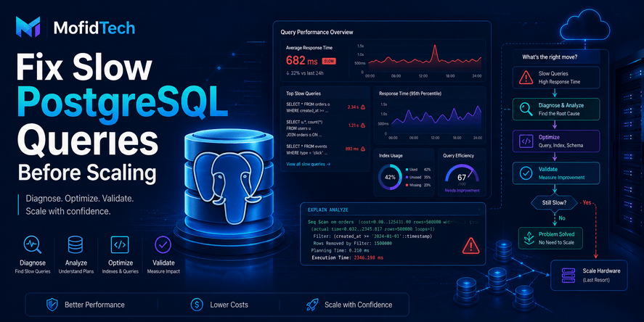Screen dimensions: 644x322
Task: Click the Scale with Confidence label
Action: [x=358, y=305]
